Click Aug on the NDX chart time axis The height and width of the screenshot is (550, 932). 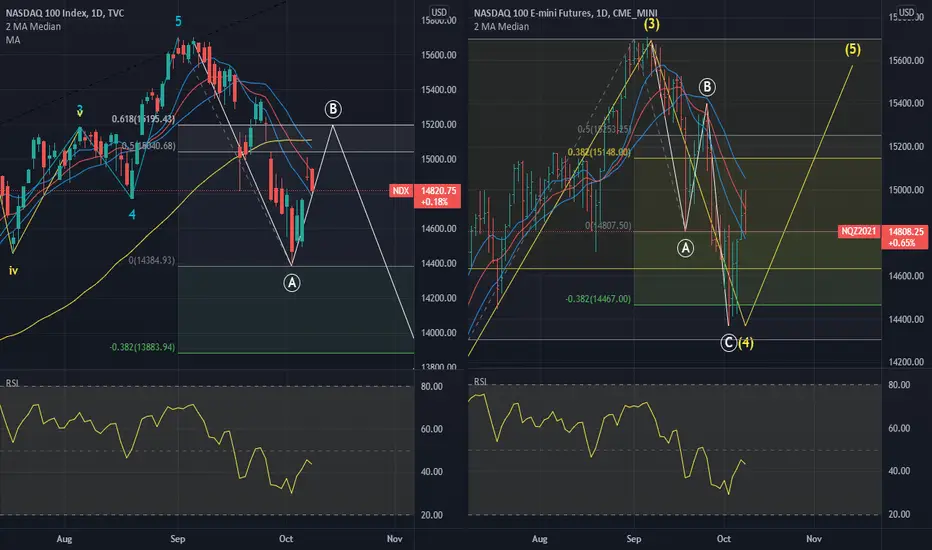point(64,539)
